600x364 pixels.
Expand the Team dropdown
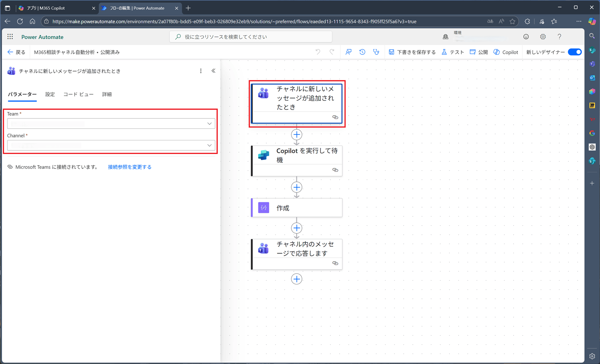[x=209, y=124]
